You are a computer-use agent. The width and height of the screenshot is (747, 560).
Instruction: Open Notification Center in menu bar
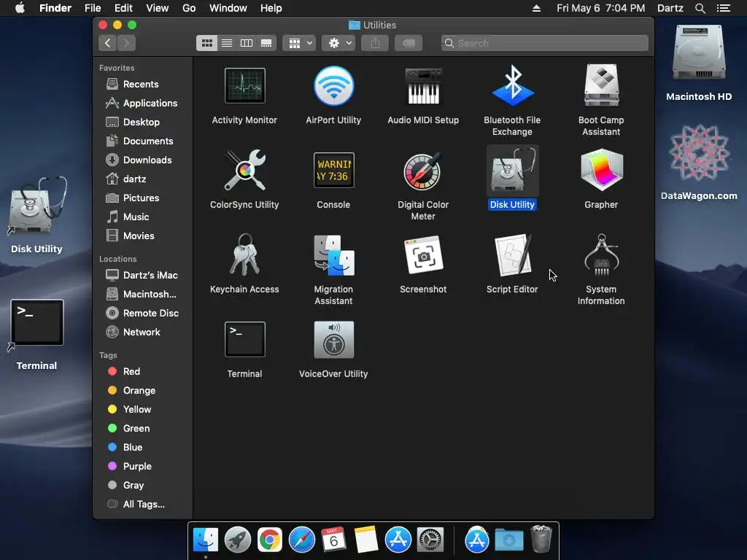pos(723,8)
